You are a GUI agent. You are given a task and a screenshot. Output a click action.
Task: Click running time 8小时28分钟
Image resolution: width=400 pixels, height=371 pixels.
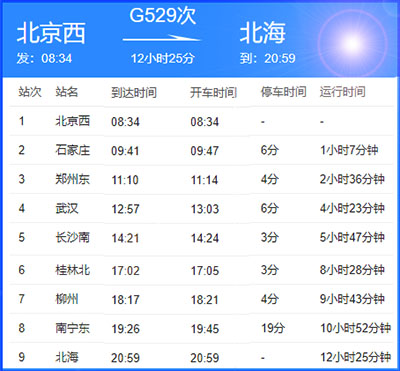click(x=352, y=270)
